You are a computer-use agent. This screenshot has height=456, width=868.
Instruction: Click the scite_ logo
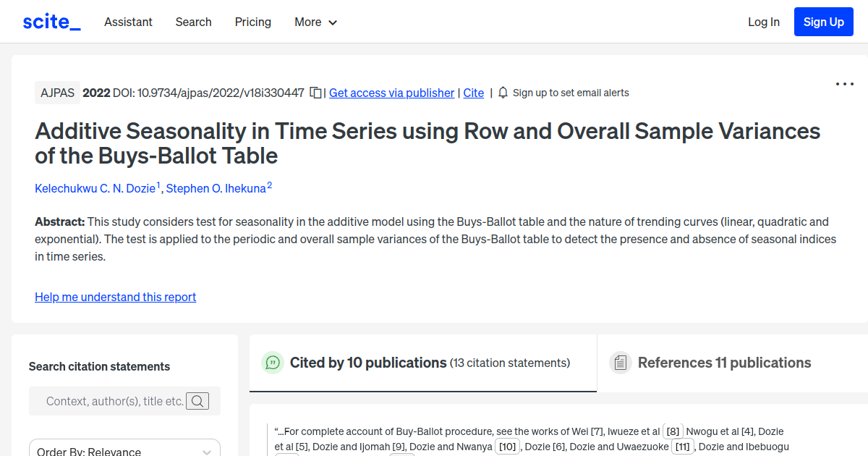[51, 21]
